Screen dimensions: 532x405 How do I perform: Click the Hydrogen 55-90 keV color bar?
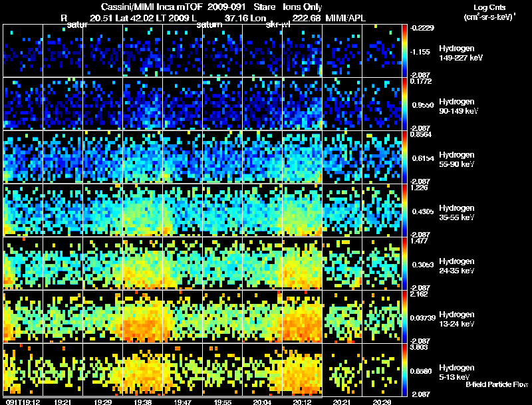404,158
